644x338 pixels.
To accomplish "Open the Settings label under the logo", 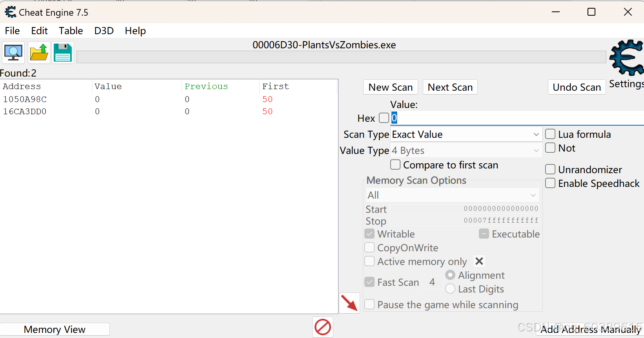I will click(x=626, y=84).
